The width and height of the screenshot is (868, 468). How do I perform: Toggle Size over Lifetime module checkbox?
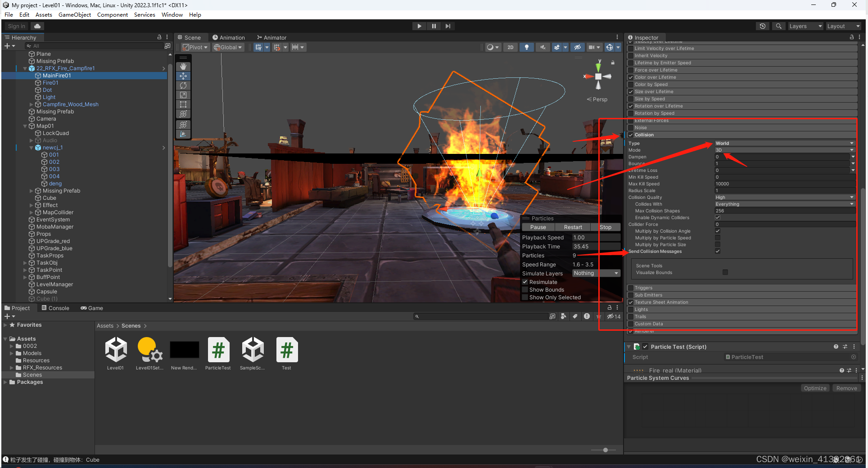631,92
